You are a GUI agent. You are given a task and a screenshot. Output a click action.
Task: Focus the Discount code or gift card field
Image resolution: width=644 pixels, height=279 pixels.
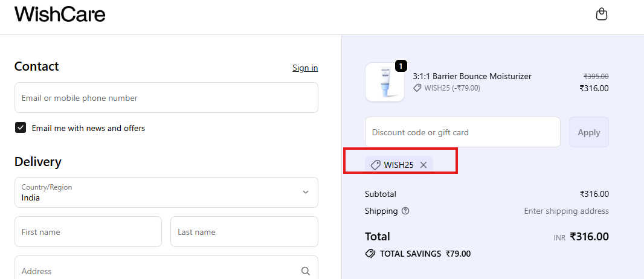463,132
